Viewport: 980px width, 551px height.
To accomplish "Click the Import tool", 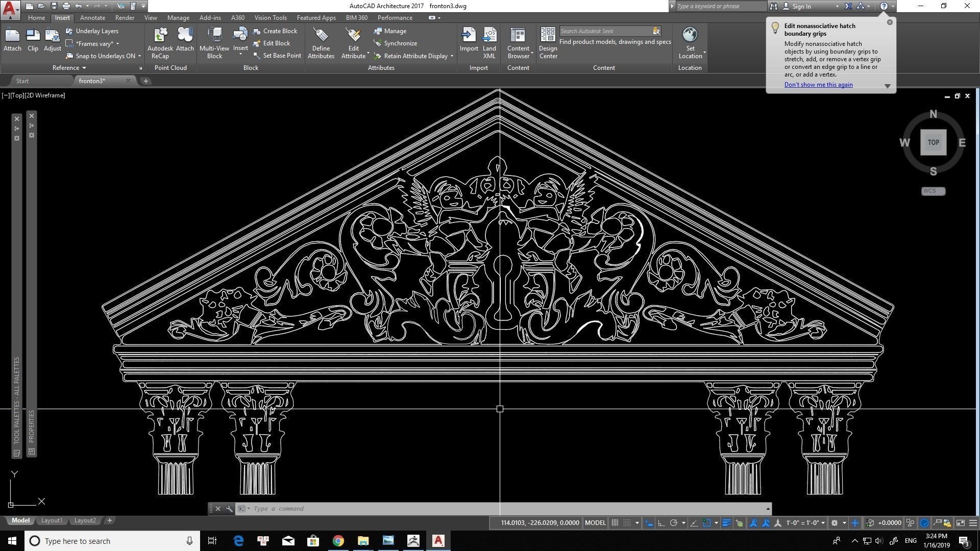I will click(469, 40).
